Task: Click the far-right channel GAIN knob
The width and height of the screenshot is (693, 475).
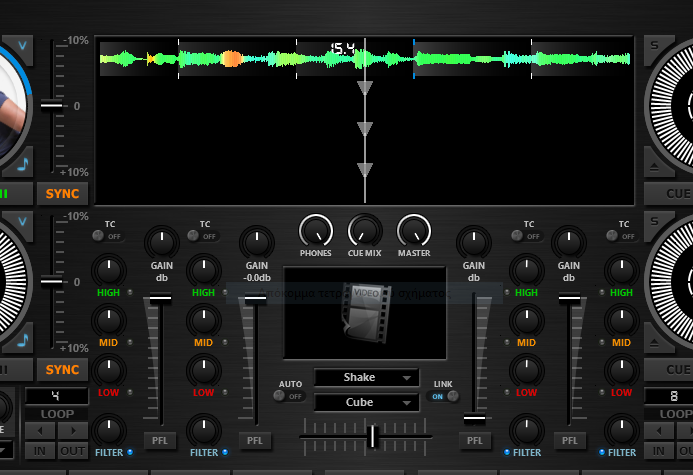Action: pos(569,243)
